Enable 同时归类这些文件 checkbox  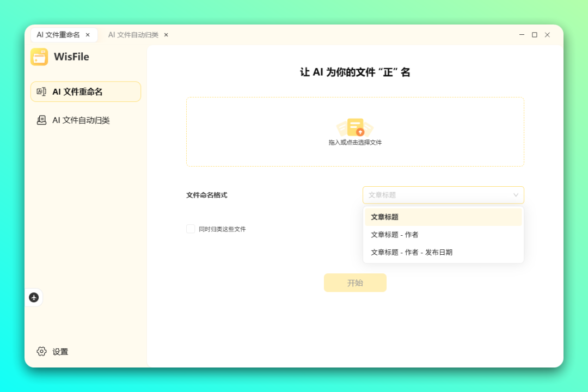pos(191,229)
